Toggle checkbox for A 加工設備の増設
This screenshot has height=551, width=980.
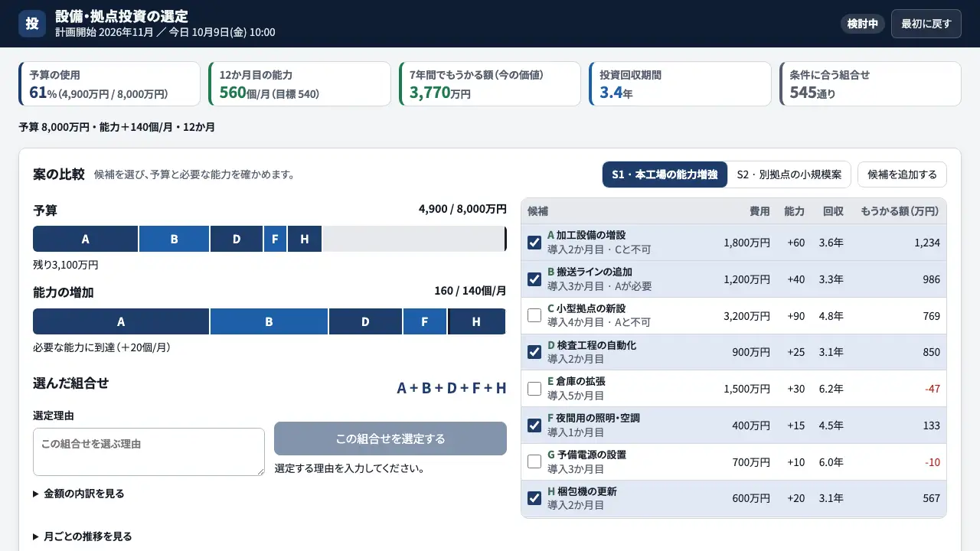tap(534, 243)
